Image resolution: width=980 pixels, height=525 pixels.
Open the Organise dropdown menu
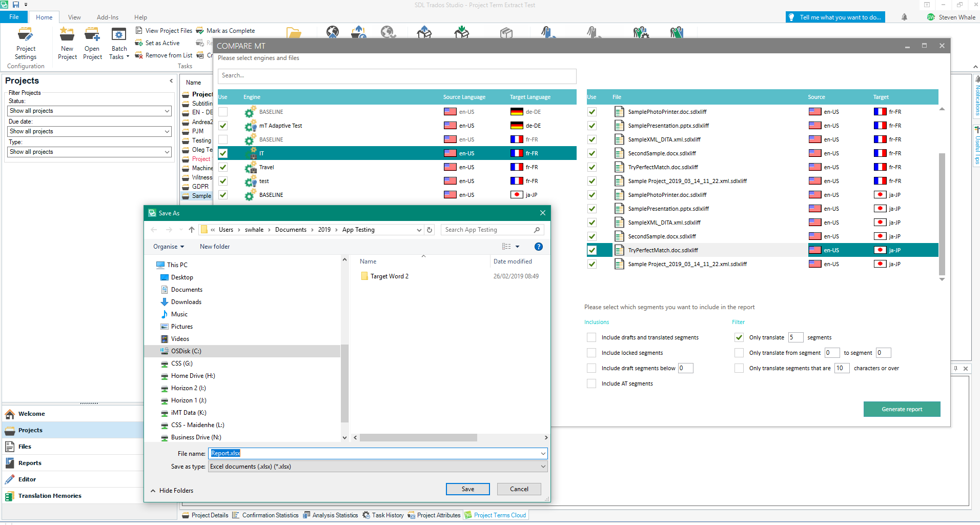pyautogui.click(x=168, y=247)
